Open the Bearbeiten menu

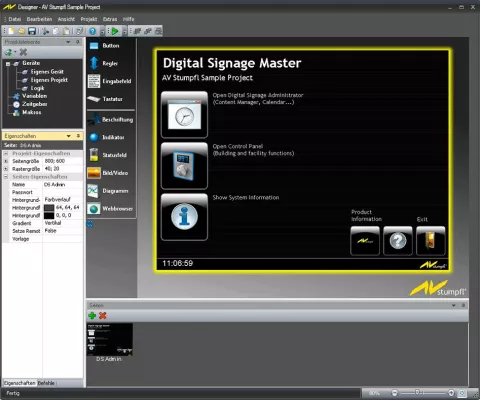click(39, 19)
